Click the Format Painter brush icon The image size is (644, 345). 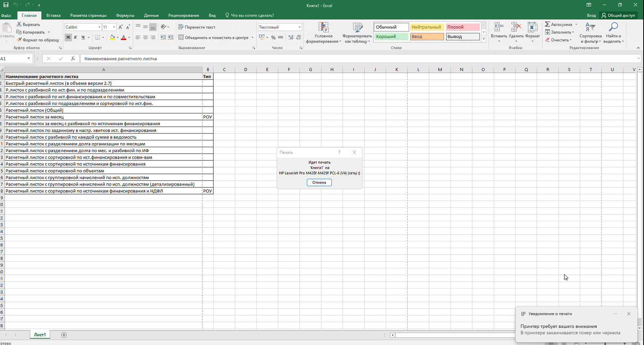(x=19, y=40)
